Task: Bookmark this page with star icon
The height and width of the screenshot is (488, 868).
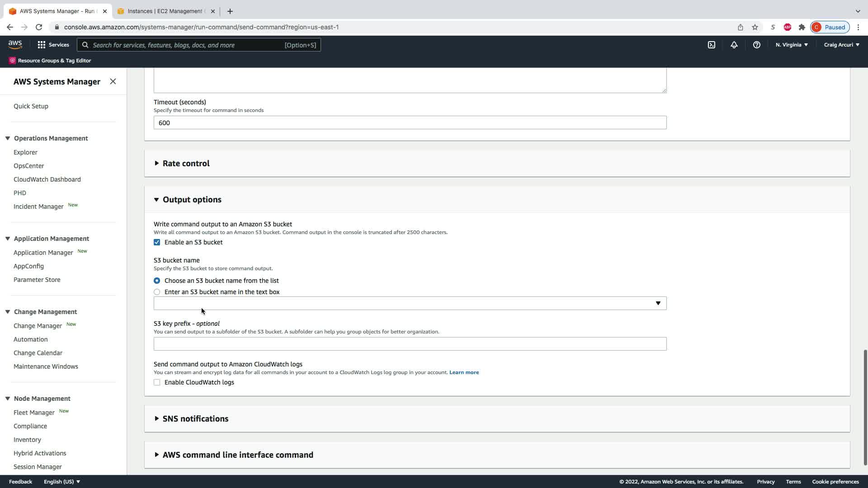Action: pos(755,27)
